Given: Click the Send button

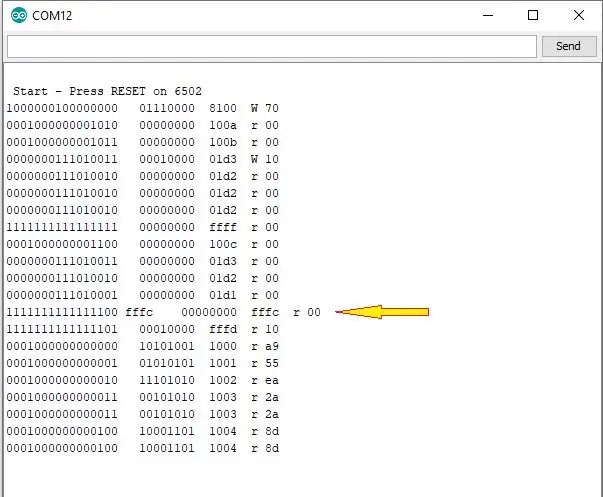Looking at the screenshot, I should pos(569,46).
